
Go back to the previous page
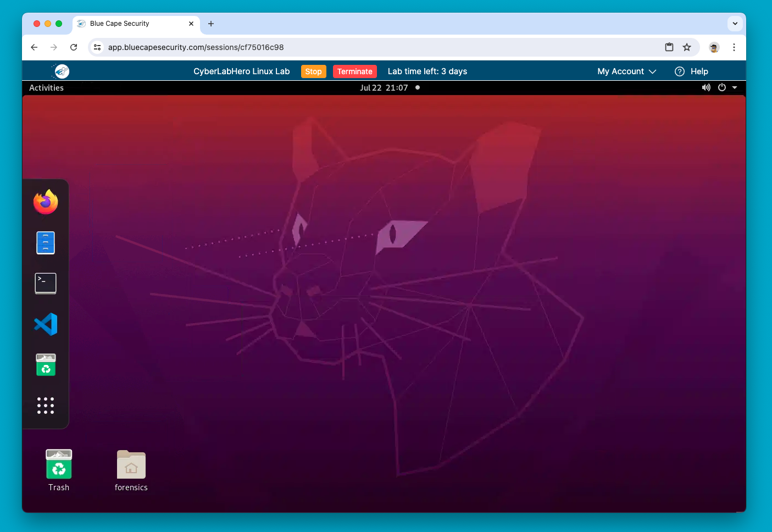(x=34, y=47)
